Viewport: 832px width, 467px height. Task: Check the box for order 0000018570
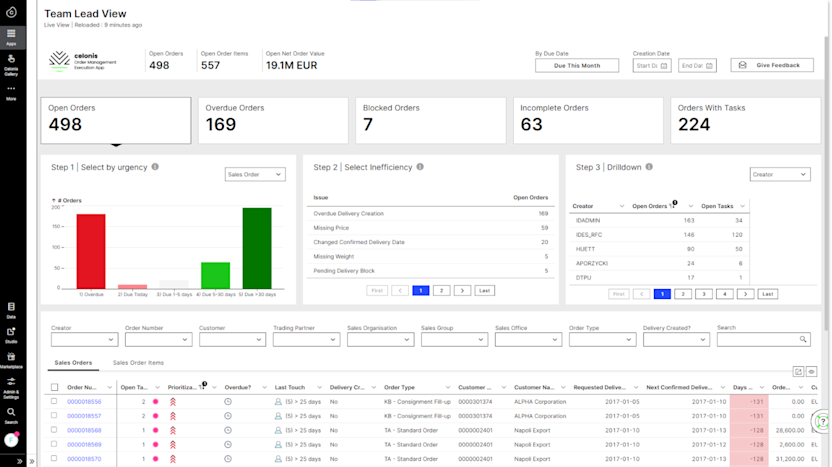[54, 459]
